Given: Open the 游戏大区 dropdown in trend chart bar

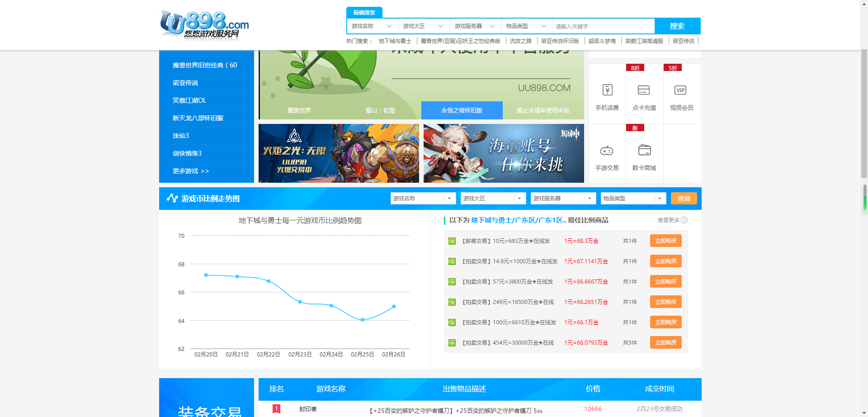Looking at the screenshot, I should click(x=493, y=199).
